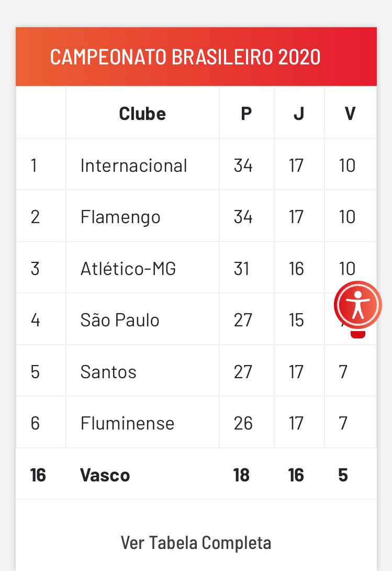The width and height of the screenshot is (392, 571).
Task: Click Fluminense's 26 points cell
Action: coord(243,423)
